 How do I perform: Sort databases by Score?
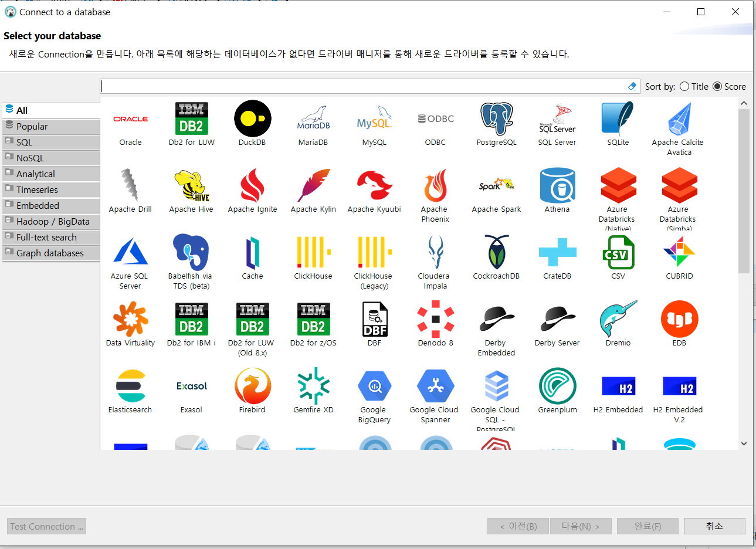tap(729, 86)
